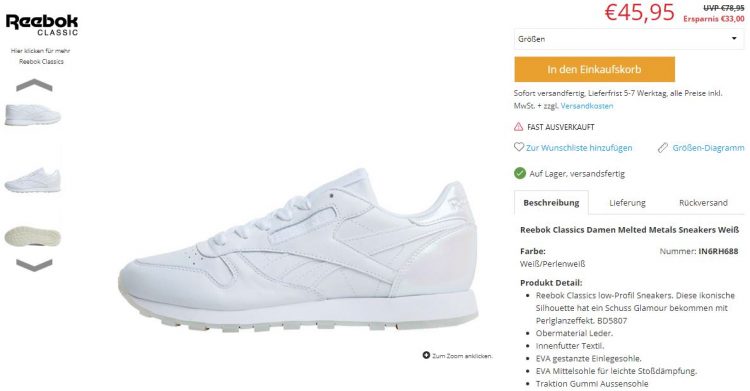Open the Versandkosten link
Screen dimensions: 750x391
[587, 106]
